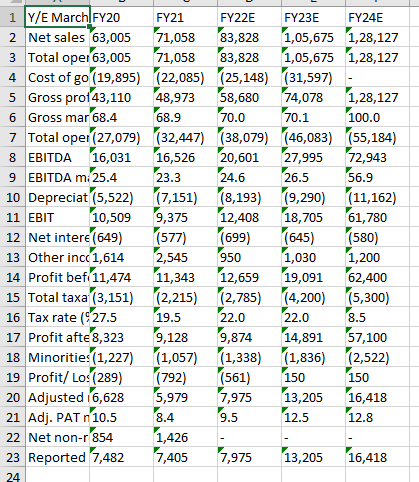Click gross profit value 48,973
This screenshot has width=419, height=482.
pos(185,97)
